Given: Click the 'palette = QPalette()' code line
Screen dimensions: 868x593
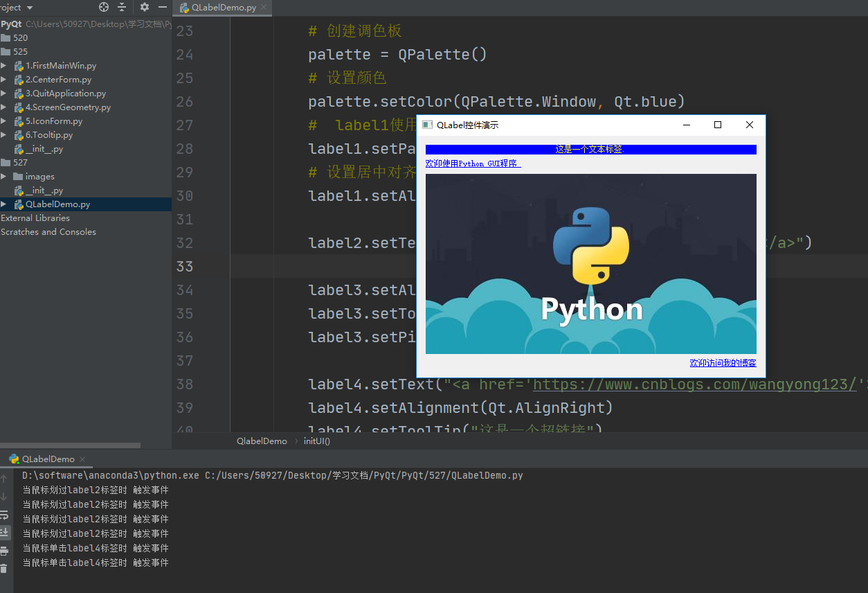Looking at the screenshot, I should point(398,55).
